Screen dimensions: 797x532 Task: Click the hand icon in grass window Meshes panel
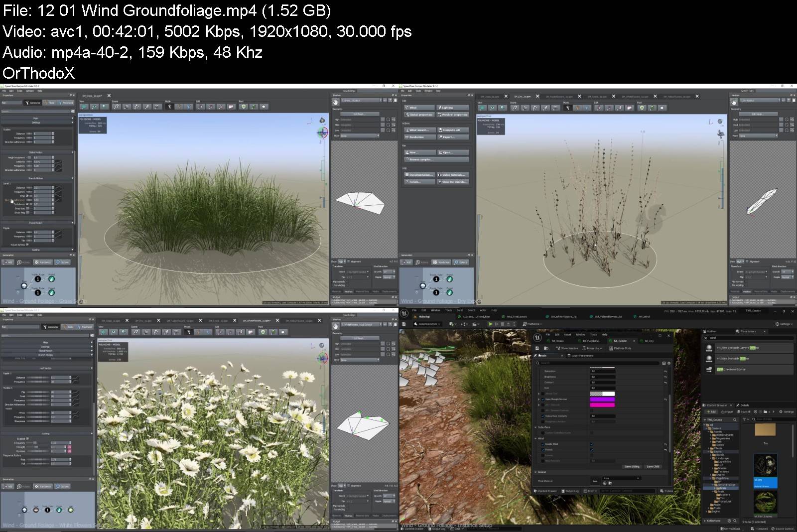(x=336, y=102)
